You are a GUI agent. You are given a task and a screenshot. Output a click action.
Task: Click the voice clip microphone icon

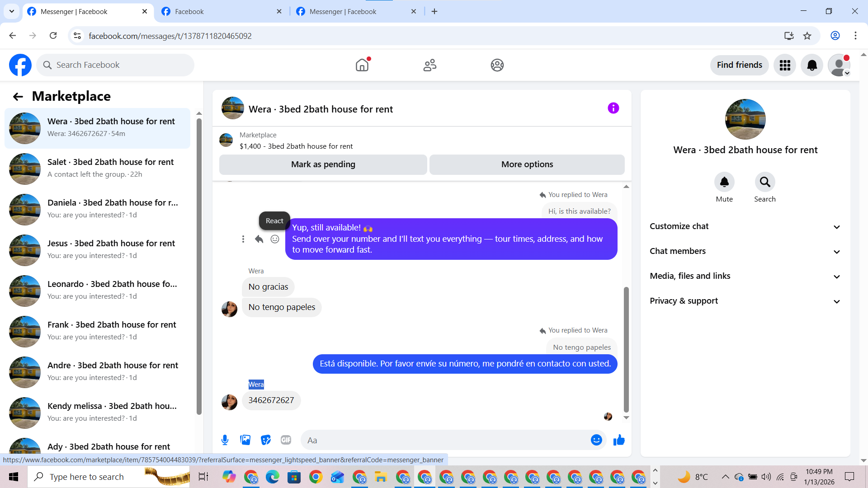(x=225, y=440)
